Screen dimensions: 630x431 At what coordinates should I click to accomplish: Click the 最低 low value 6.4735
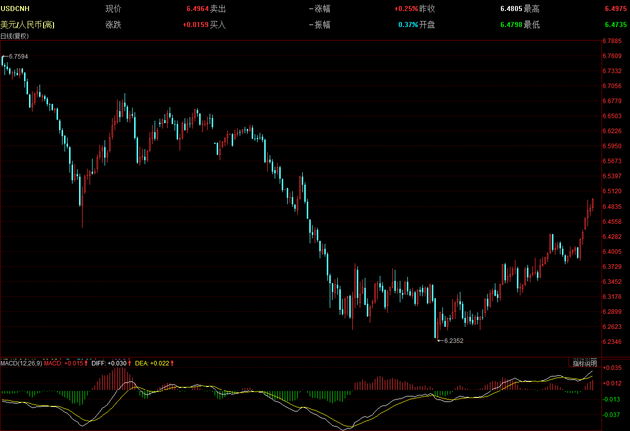click(616, 23)
